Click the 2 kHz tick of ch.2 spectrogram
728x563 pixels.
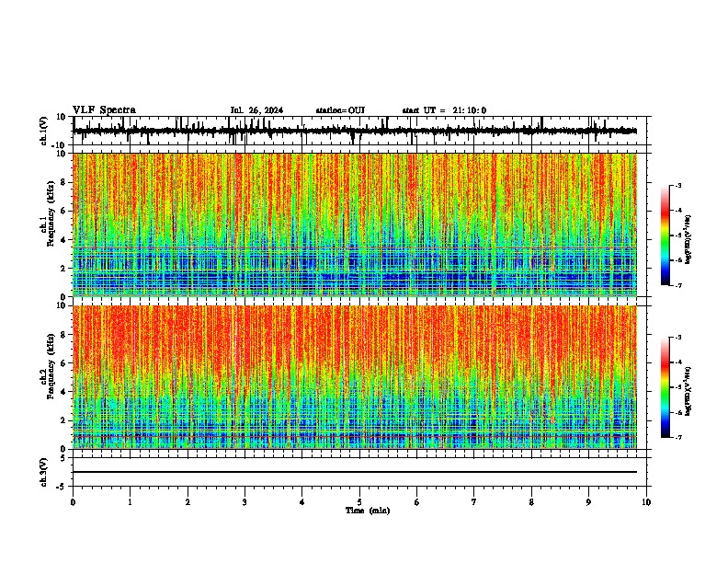point(64,420)
